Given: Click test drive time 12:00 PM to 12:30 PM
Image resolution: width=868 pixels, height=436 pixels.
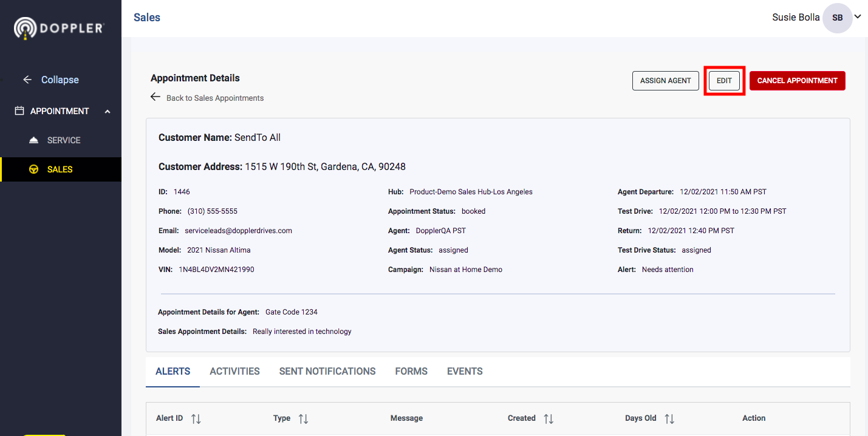Looking at the screenshot, I should pos(723,211).
